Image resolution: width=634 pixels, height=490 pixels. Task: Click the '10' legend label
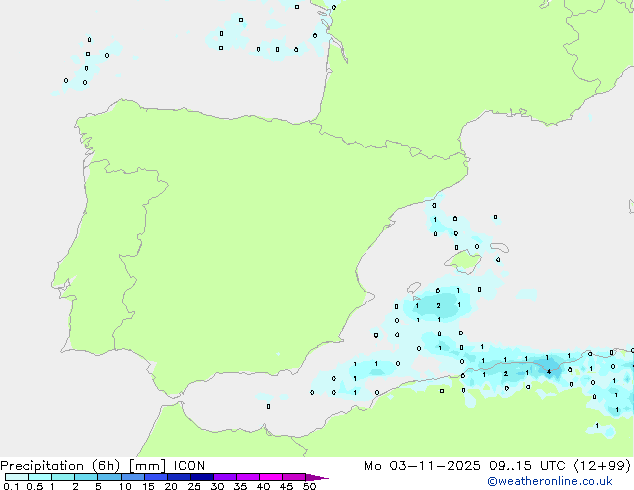125,486
